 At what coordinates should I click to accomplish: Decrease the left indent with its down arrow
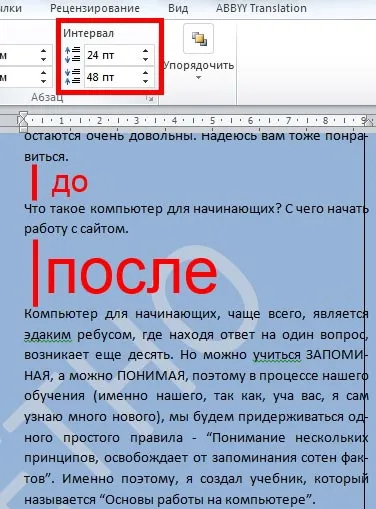(43, 59)
